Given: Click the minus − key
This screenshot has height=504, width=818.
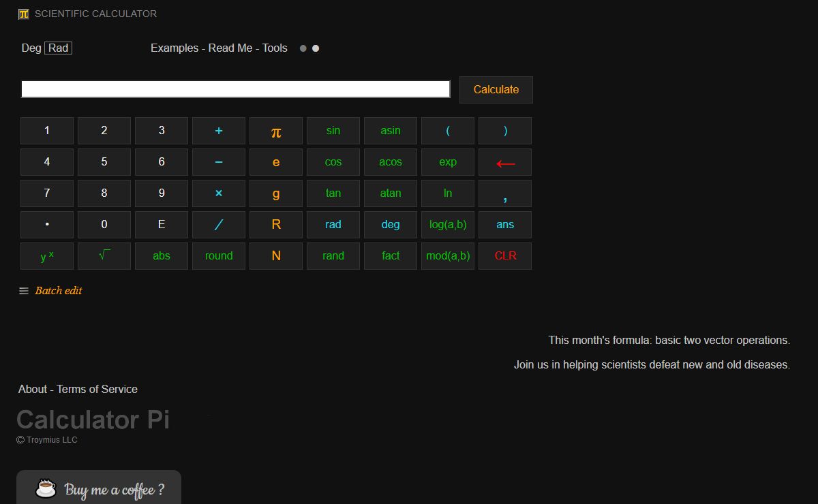Looking at the screenshot, I should click(219, 162).
